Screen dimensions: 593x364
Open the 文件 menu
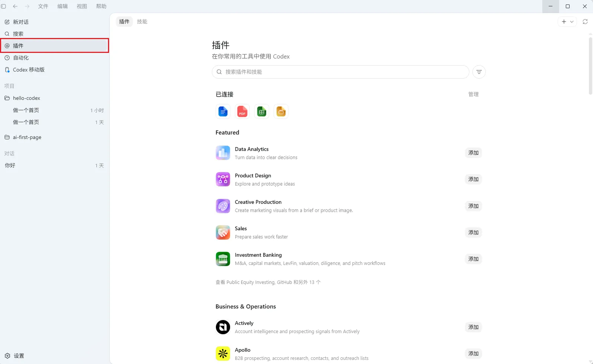43,6
